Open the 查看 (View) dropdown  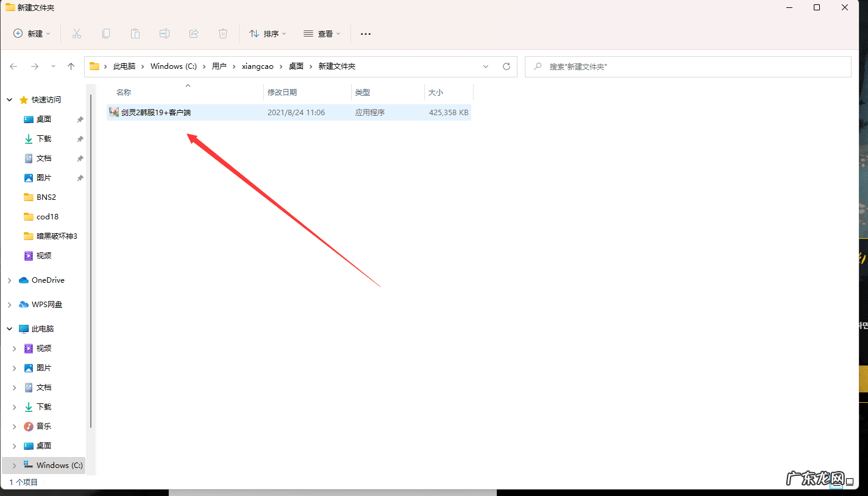click(x=322, y=34)
